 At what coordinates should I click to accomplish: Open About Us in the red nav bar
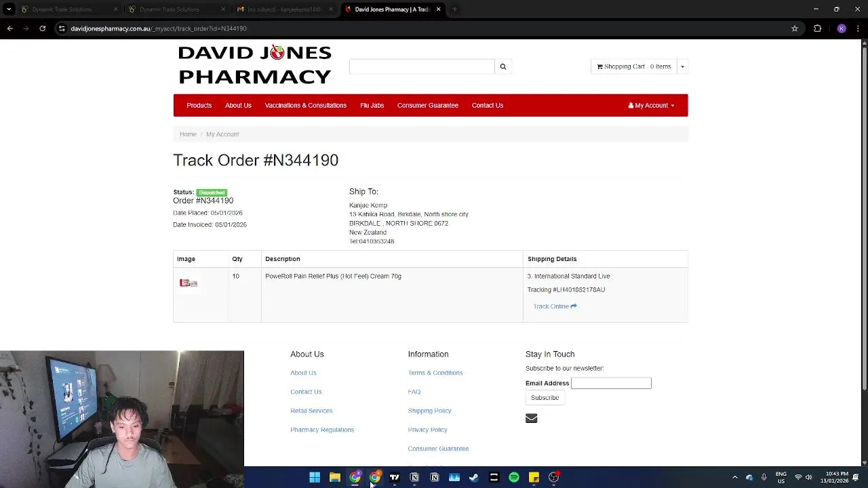click(x=238, y=105)
